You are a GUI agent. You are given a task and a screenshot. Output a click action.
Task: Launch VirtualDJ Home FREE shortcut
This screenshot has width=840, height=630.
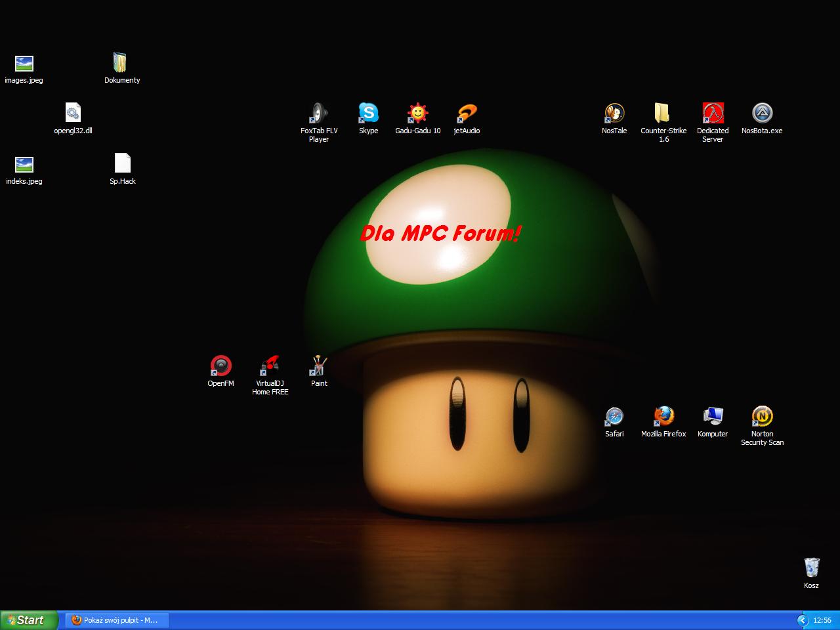tap(270, 366)
